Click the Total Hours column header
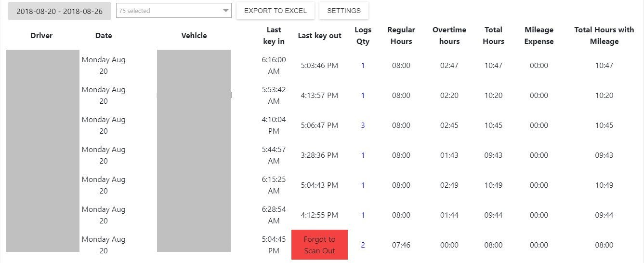The width and height of the screenshot is (644, 263). (x=493, y=36)
